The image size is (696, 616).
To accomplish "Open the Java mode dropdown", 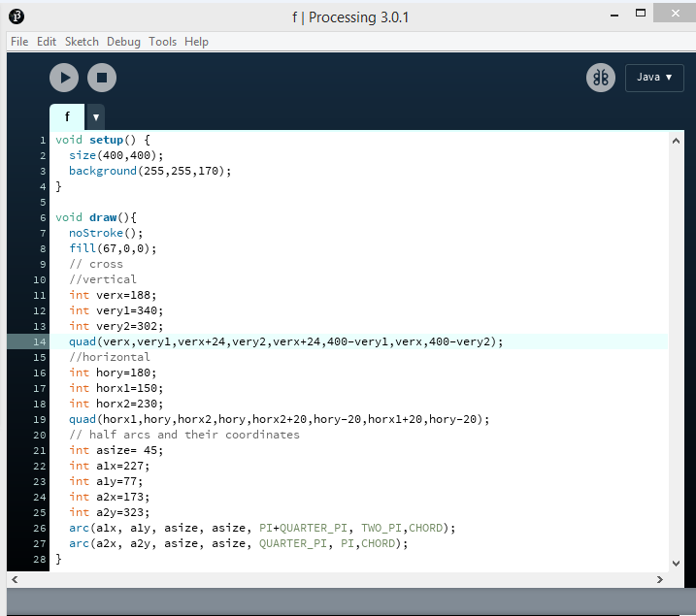I will (654, 78).
